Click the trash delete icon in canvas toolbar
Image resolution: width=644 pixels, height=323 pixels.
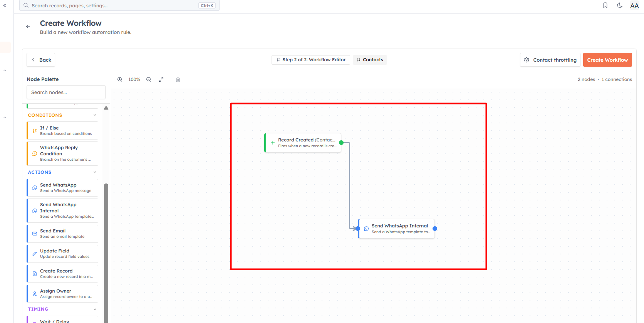pyautogui.click(x=178, y=79)
